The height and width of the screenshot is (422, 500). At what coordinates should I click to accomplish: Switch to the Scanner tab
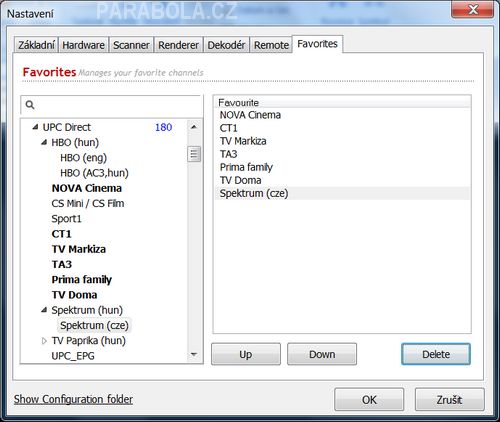coord(131,45)
